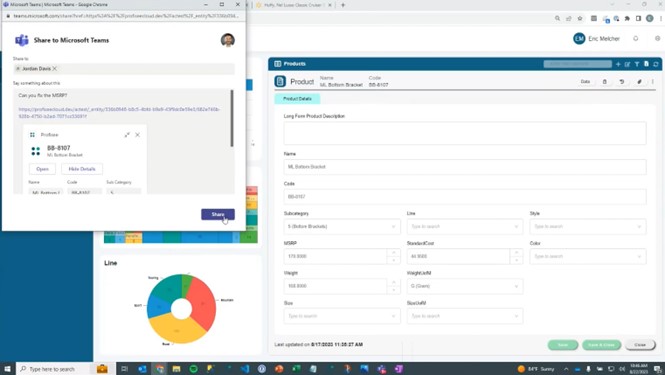Click the Chrome zoom magnifier icon

coord(557,18)
